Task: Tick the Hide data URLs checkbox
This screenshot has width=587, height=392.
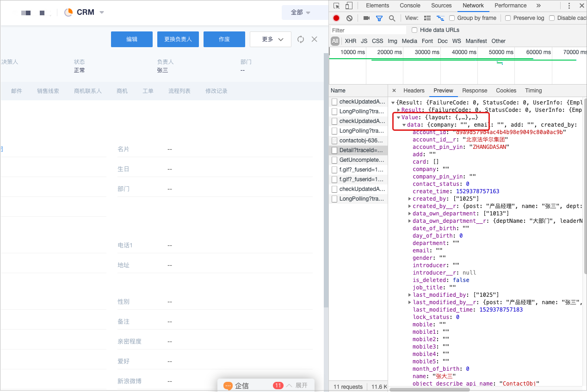Action: coord(414,30)
